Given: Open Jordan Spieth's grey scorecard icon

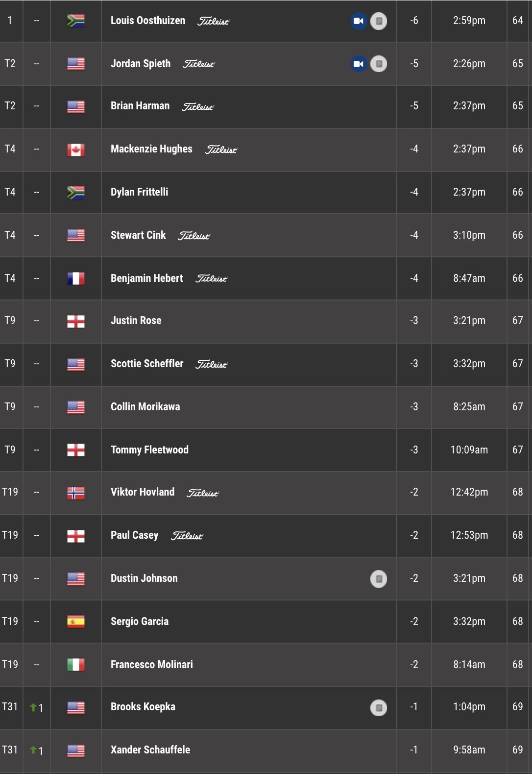Looking at the screenshot, I should pos(379,64).
